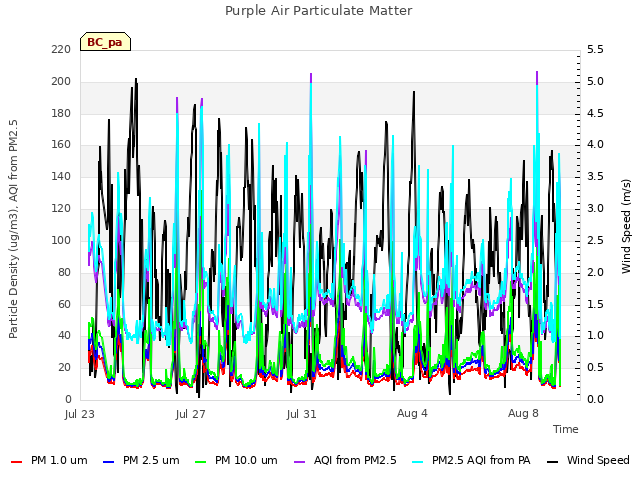640x480 pixels.
Task: Click the chart title Purple Air Particulate Matter
Action: coord(319,10)
